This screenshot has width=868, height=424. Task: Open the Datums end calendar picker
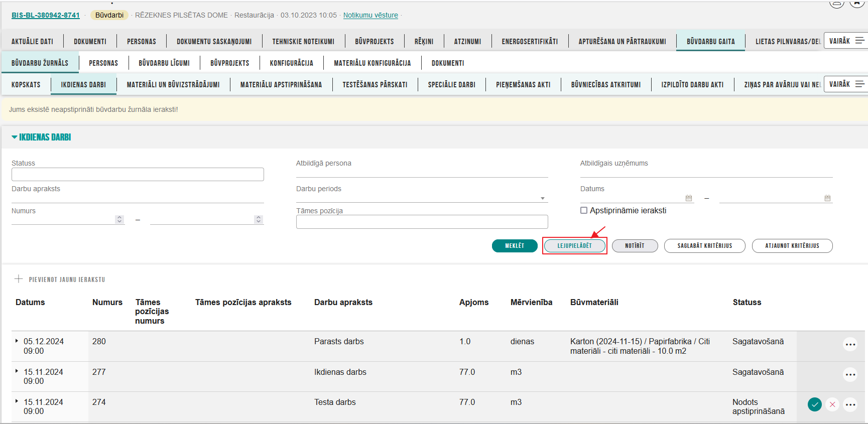point(827,198)
